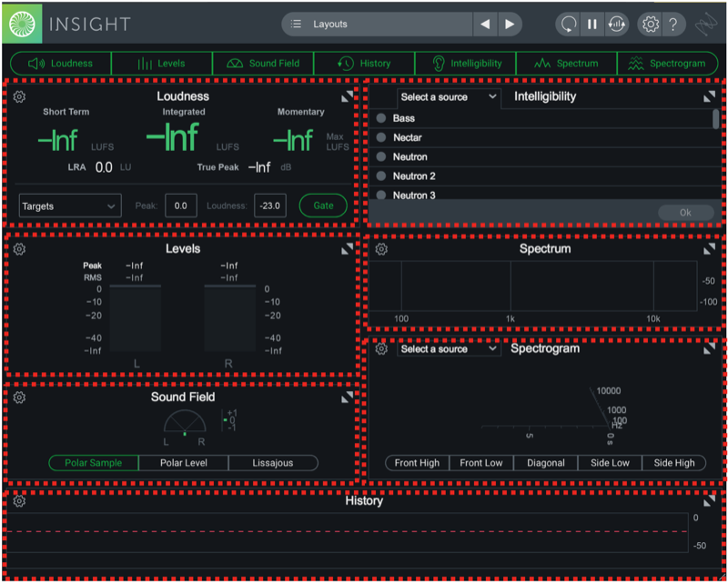Expand the Spectrum panel to full view
This screenshot has height=583, width=728.
709,249
